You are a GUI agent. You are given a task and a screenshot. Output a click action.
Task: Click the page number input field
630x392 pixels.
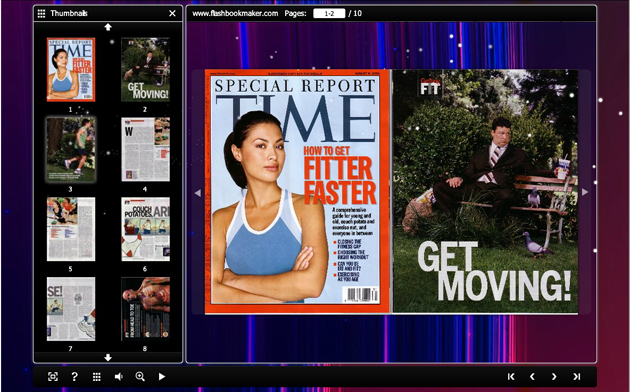[x=329, y=13]
